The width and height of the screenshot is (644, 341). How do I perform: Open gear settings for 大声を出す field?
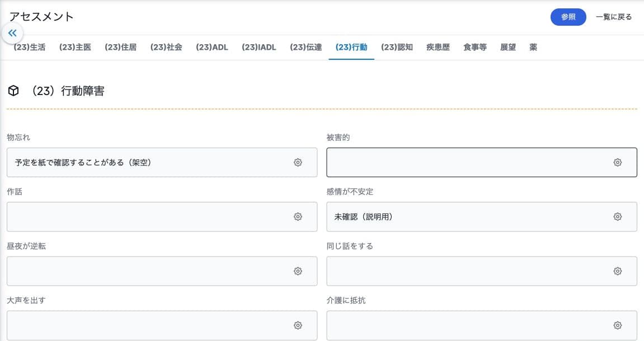298,325
